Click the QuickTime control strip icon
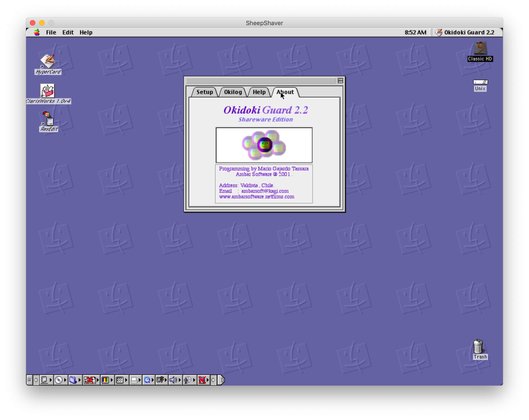The height and width of the screenshot is (420, 529). [147, 380]
